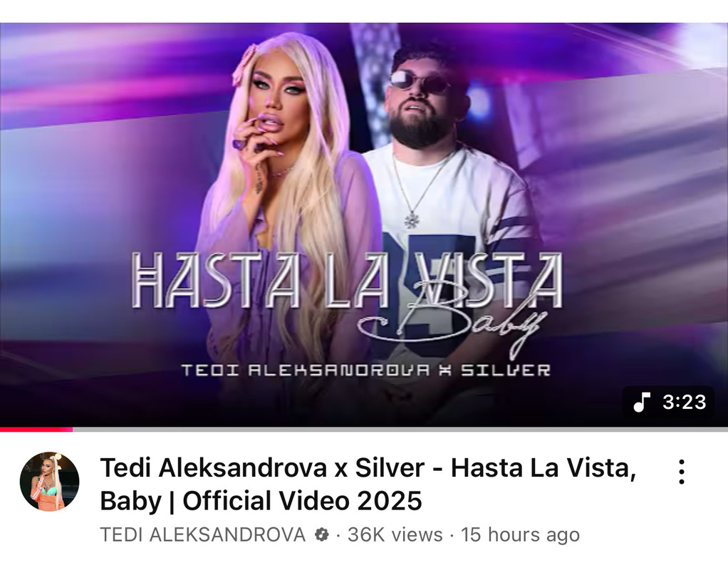Click the purple ring on the woman's hand
Viewport: 728px width, 570px height.
point(239,143)
